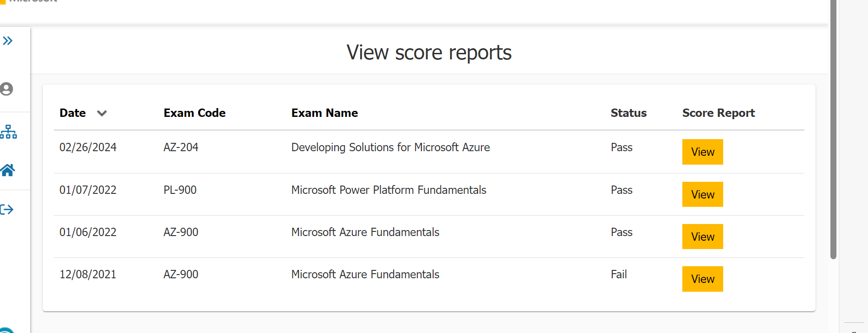Screen dimensions: 868x333
Task: Click the vertical page scrollbar thumb
Action: pos(833,129)
